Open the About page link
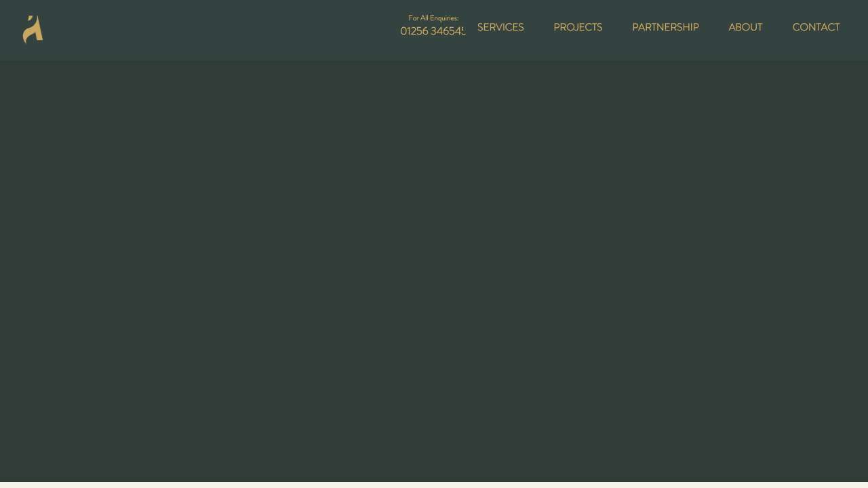 tap(745, 27)
